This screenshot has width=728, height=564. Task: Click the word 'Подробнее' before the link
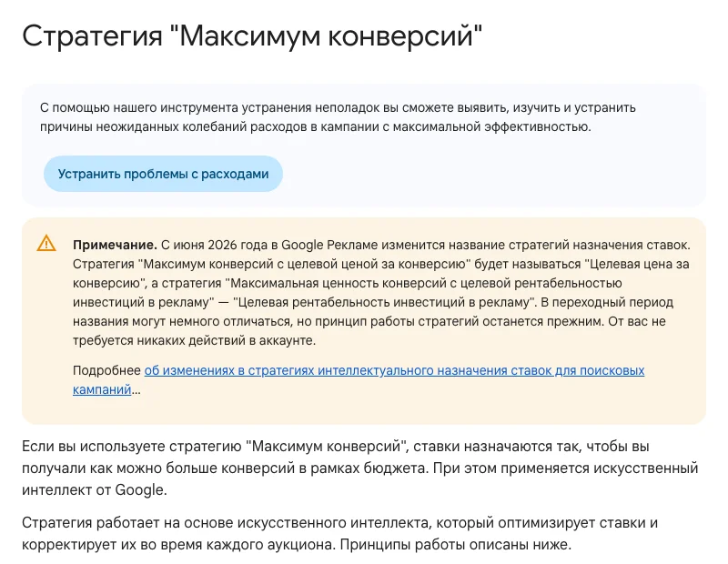(106, 370)
